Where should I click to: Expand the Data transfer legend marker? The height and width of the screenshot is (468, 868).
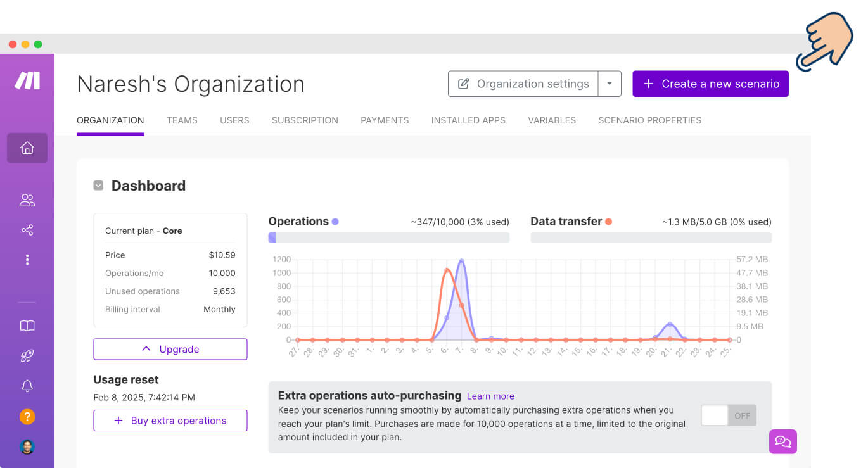pyautogui.click(x=608, y=221)
